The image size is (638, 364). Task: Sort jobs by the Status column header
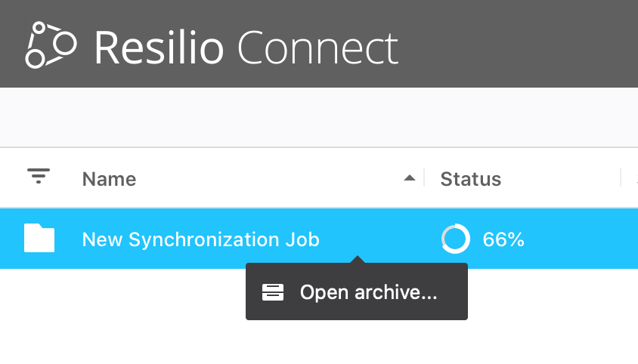coord(470,179)
